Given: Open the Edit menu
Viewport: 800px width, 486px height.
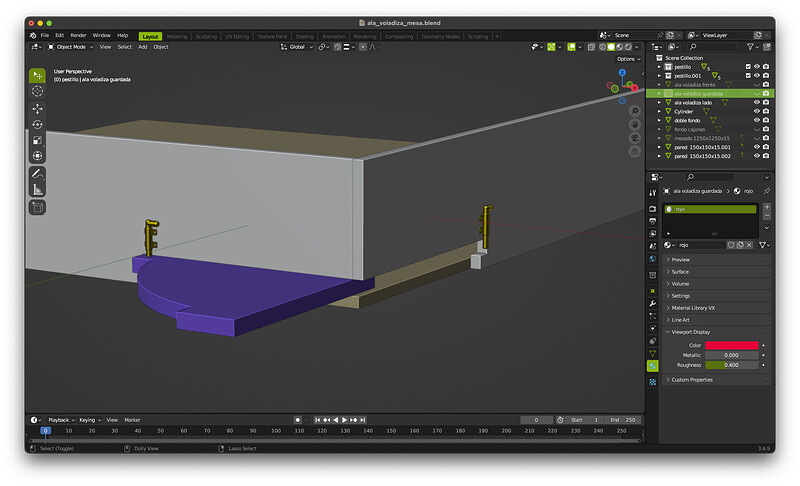Looking at the screenshot, I should click(60, 35).
